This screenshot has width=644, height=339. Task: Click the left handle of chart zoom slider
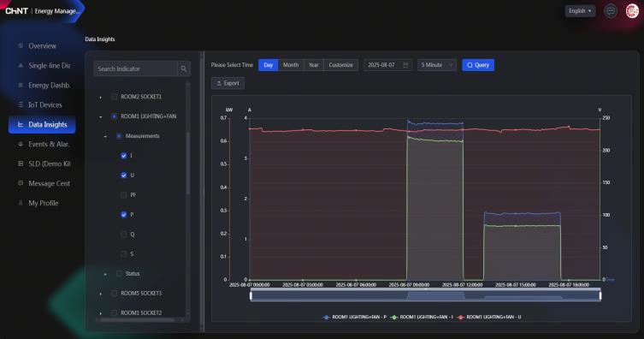251,295
